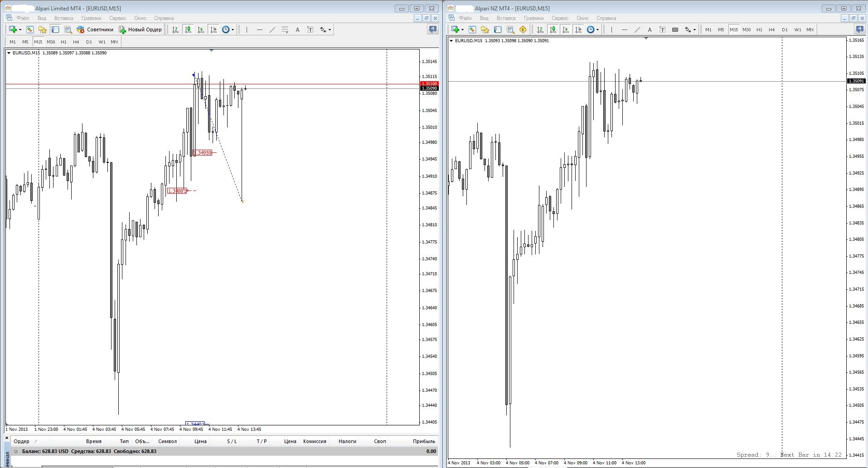868x468 pixels.
Task: Toggle chart shift in Alpari Limited toolbar
Action: click(x=213, y=29)
